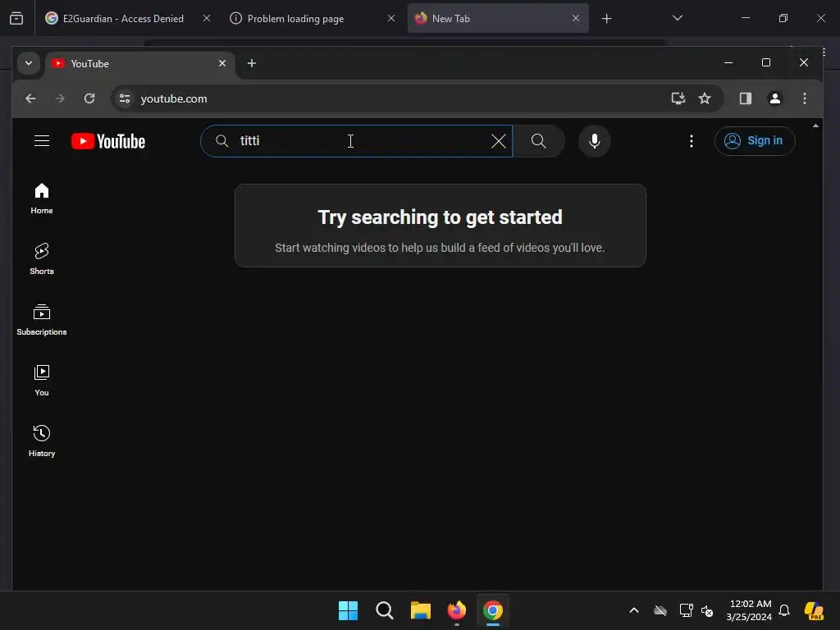Switch to Firefox from taskbar
The image size is (840, 630).
(457, 610)
